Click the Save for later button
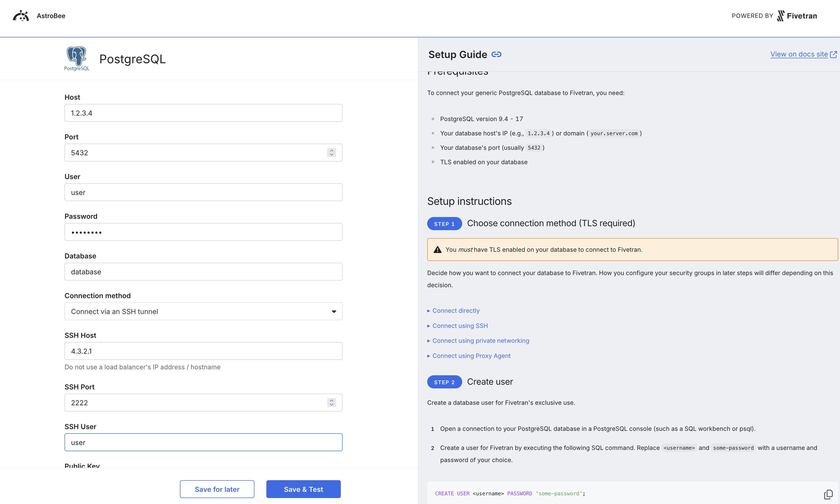Screen dimensions: 840x504 217,489
